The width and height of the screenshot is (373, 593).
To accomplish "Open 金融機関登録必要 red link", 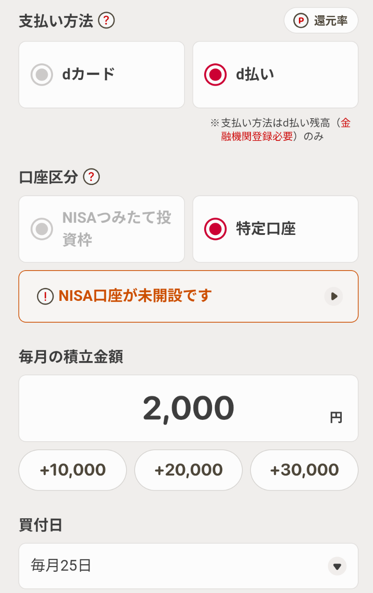I will [285, 129].
